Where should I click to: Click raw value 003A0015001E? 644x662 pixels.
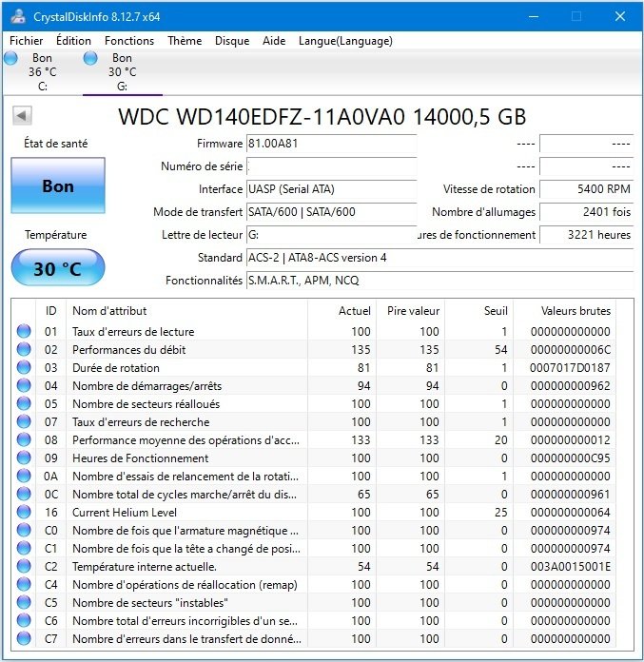tap(571, 567)
